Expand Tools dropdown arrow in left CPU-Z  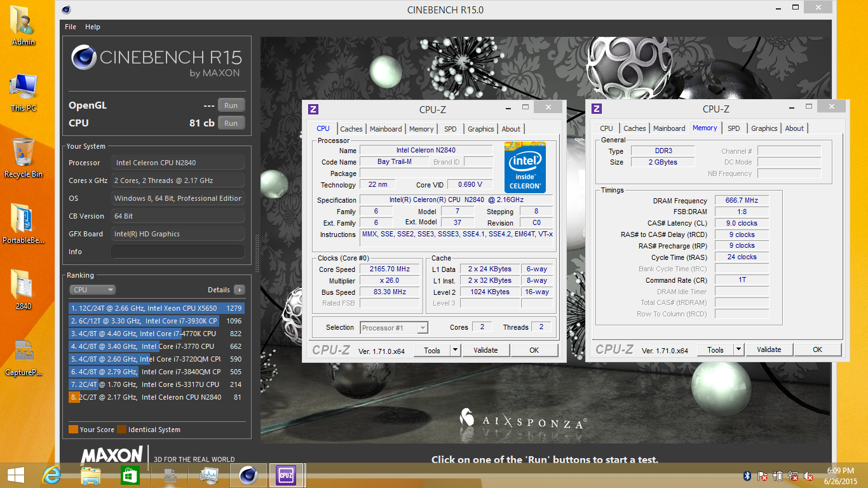click(455, 350)
